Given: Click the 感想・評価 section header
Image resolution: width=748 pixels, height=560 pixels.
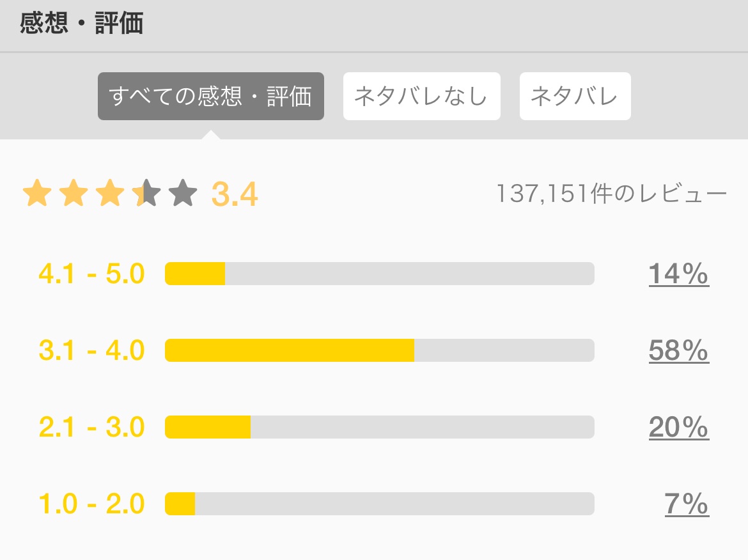Looking at the screenshot, I should pyautogui.click(x=81, y=24).
